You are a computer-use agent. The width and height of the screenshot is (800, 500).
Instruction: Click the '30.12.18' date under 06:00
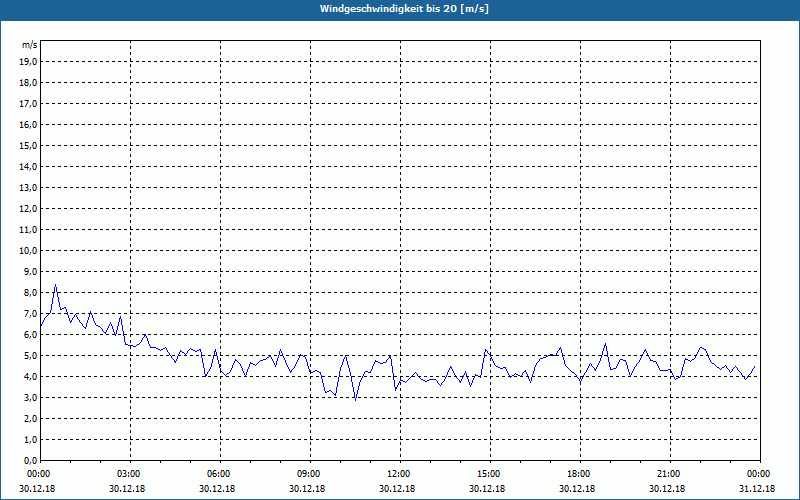[x=217, y=489]
